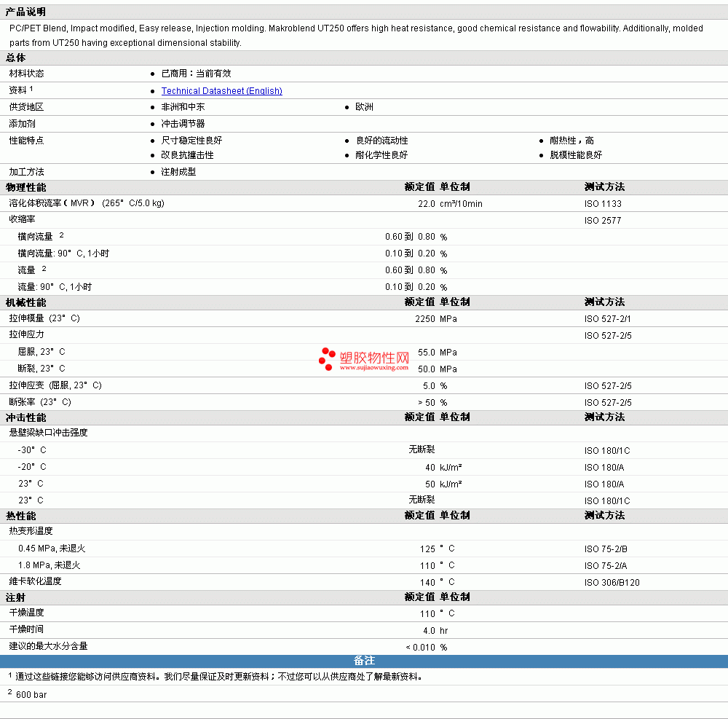Image resolution: width=728 pixels, height=719 pixels.
Task: Select the 拉伸应变 (屈服, 23°C) row
Action: [x=364, y=385]
